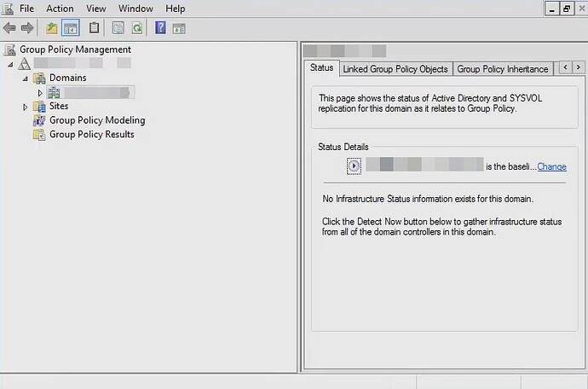588x389 pixels.
Task: Go forward with the right arrow toolbar icon
Action: click(x=27, y=28)
